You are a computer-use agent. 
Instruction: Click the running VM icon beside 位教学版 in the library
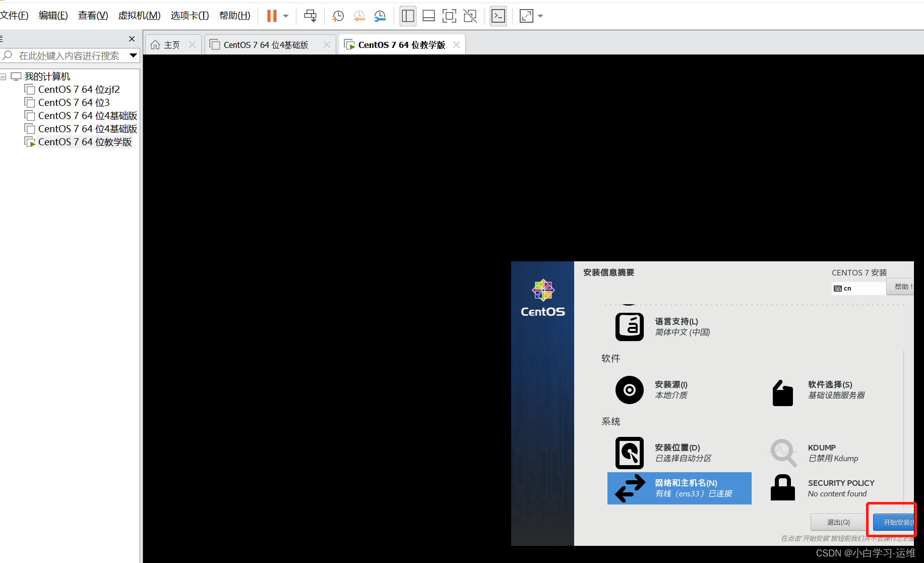30,142
